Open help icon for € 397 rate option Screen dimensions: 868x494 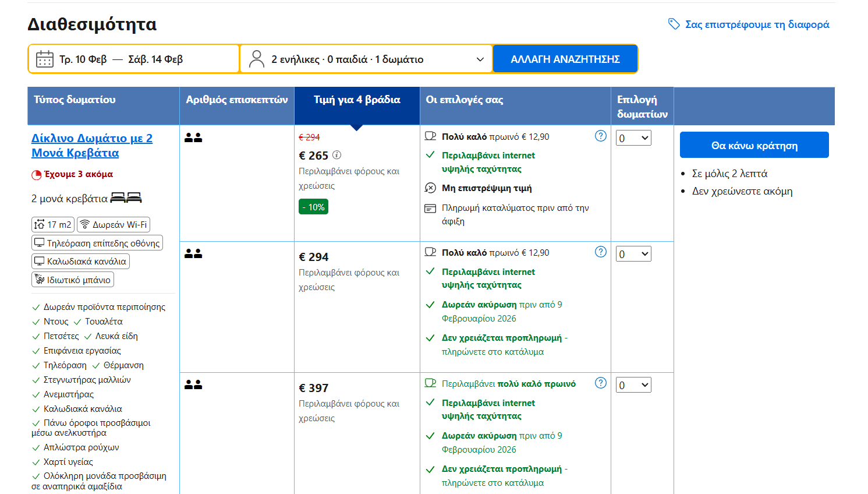[x=601, y=383]
